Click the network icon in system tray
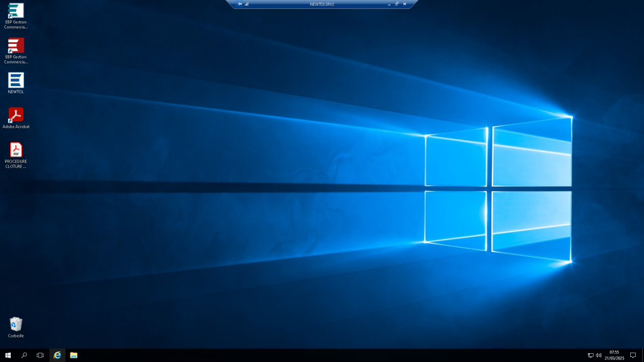The width and height of the screenshot is (644, 362). [591, 355]
